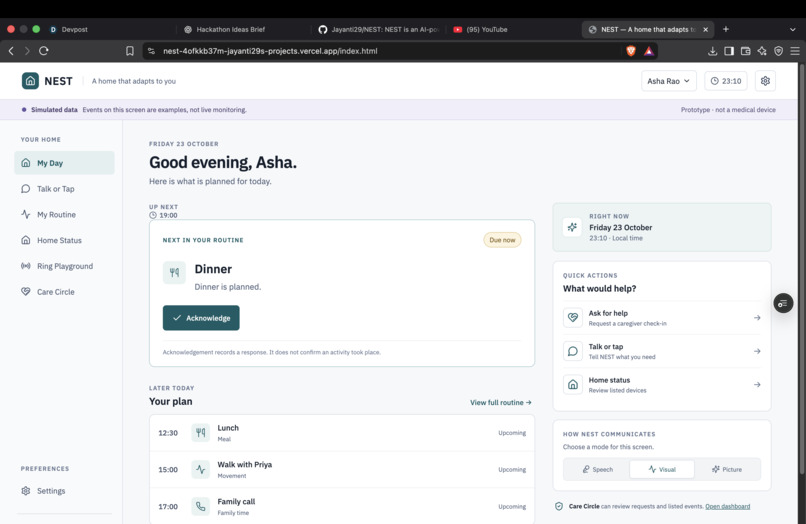Click the Talk or tap chat icon
Image resolution: width=806 pixels, height=524 pixels.
tap(573, 351)
